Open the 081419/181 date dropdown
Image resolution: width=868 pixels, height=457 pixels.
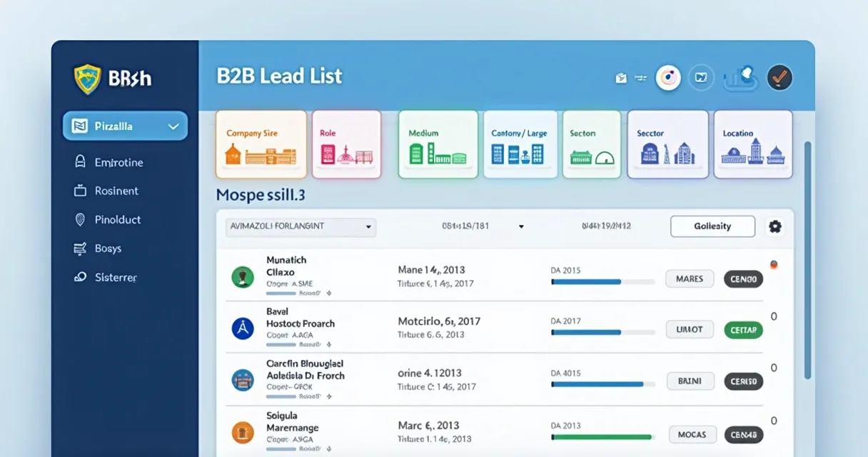click(483, 226)
